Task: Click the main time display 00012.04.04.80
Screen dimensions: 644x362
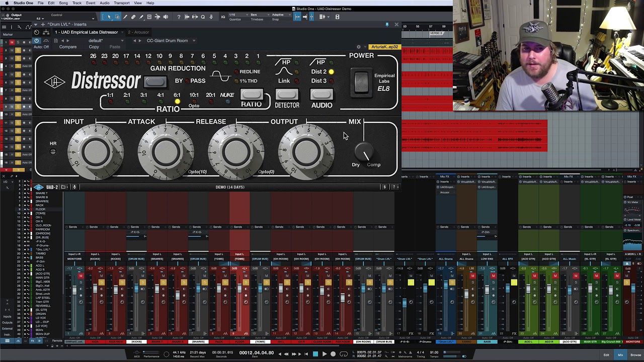Action: (257, 353)
